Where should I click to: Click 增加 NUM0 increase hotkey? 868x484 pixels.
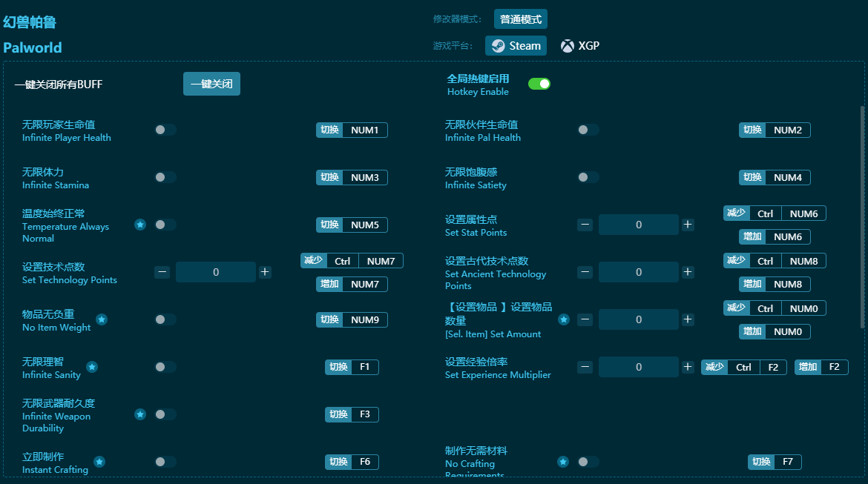tap(775, 332)
